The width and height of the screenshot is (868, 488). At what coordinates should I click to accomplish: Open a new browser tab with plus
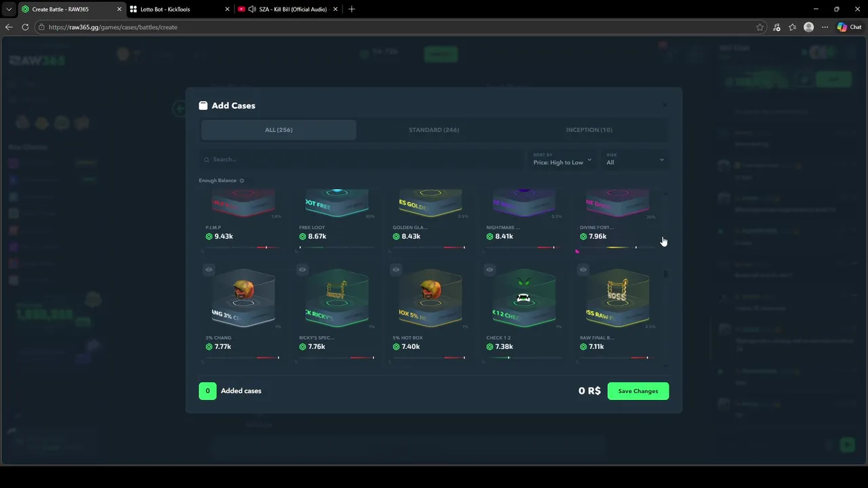click(351, 9)
